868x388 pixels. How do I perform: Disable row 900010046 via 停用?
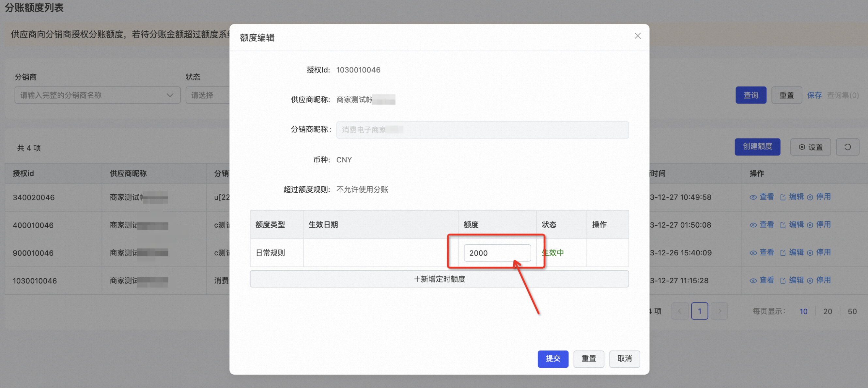click(x=818, y=252)
